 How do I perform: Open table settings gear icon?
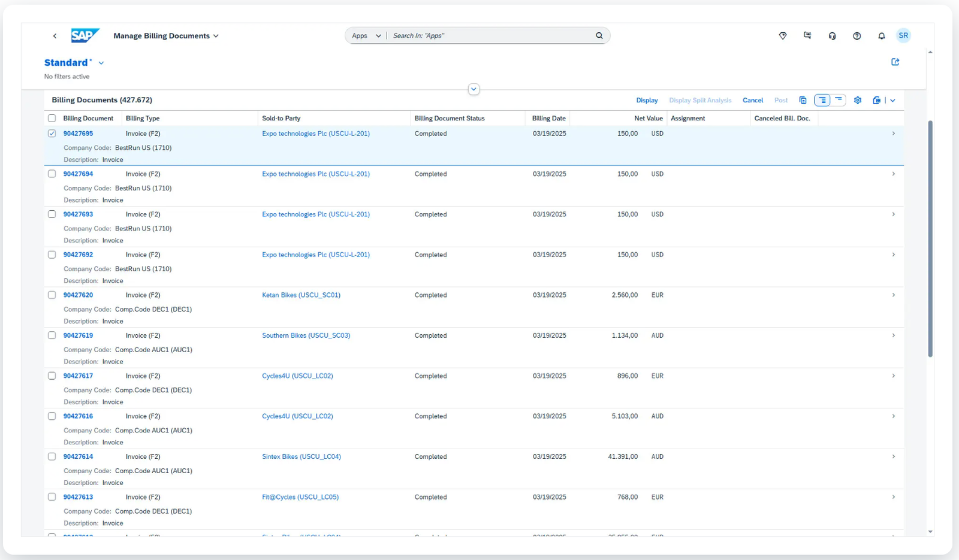(x=858, y=101)
